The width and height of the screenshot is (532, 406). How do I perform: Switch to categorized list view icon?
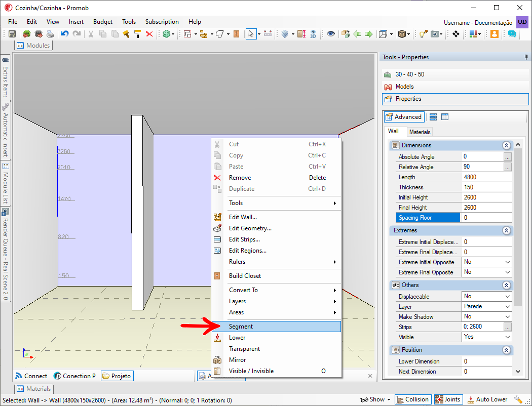click(433, 117)
